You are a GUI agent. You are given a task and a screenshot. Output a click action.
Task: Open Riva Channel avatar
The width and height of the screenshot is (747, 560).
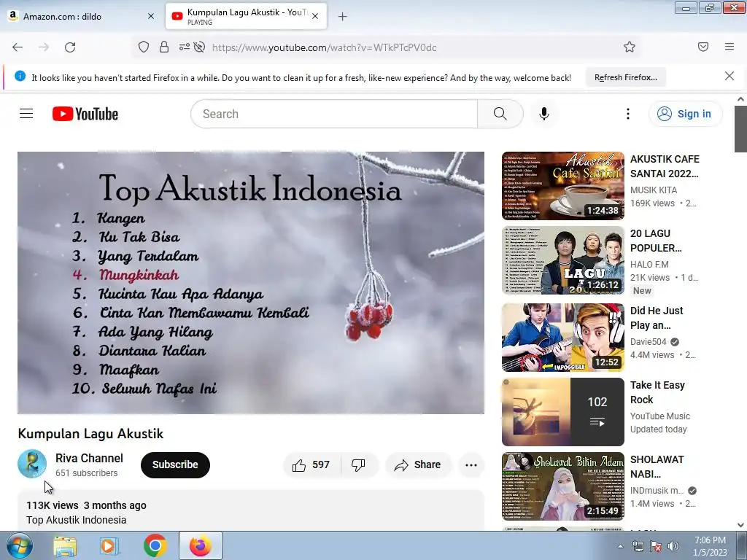[x=32, y=464]
